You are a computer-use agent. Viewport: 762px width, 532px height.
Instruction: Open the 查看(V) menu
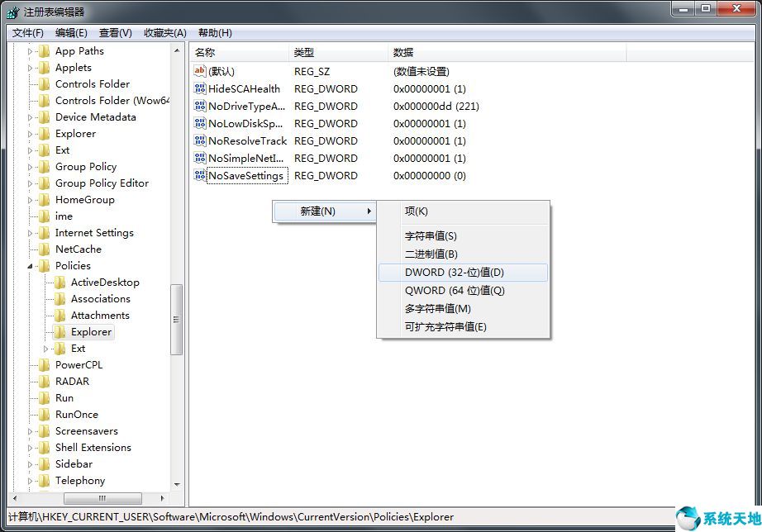tap(113, 32)
